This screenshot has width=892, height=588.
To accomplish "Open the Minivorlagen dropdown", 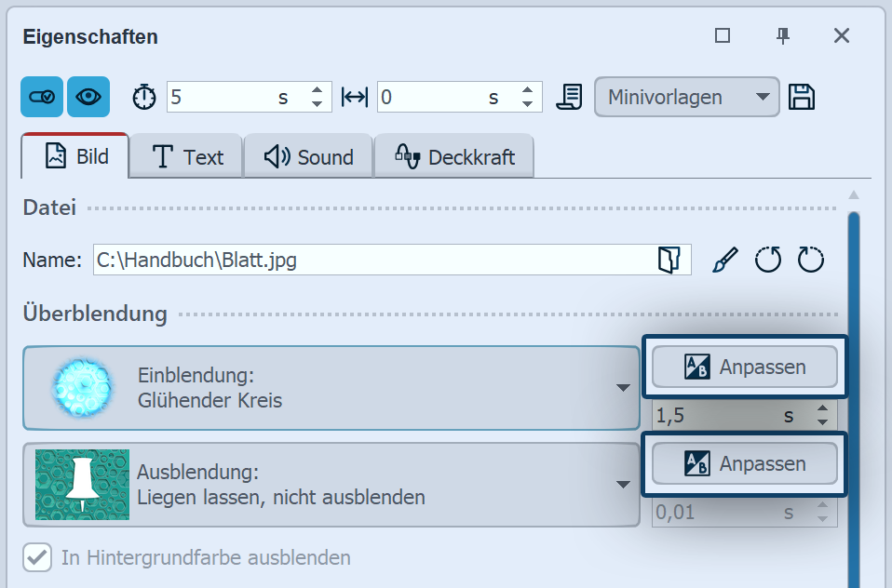I will (x=686, y=96).
